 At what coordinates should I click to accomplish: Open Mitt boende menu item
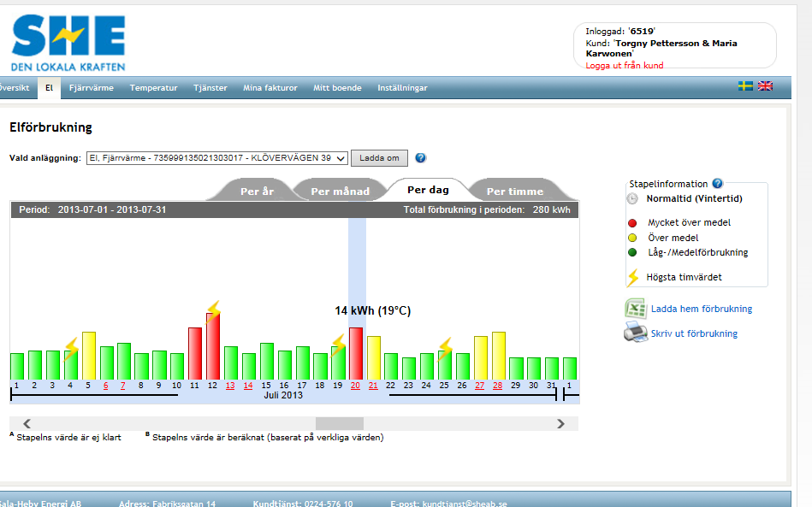tap(337, 88)
